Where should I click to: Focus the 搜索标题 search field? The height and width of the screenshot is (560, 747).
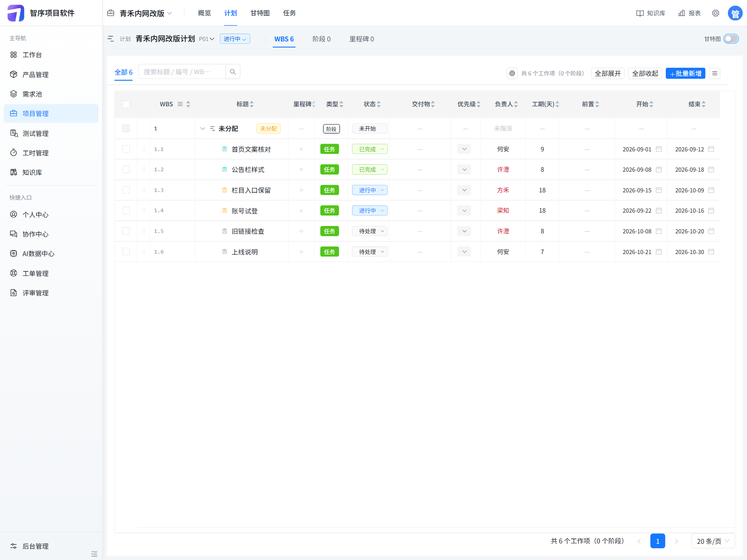(182, 72)
